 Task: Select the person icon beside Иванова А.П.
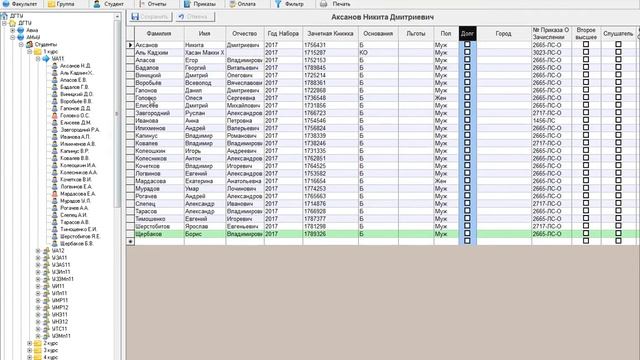pos(54,137)
